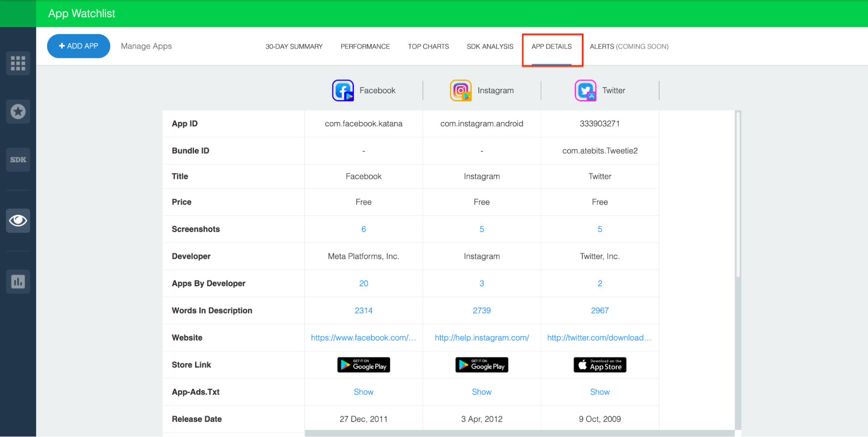The height and width of the screenshot is (437, 868).
Task: Open Twitter's 5 screenshots link
Action: coord(600,229)
